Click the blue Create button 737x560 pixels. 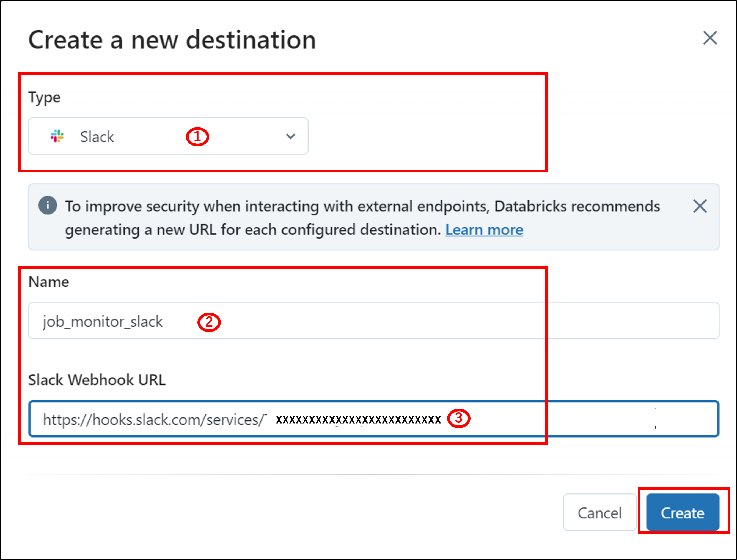point(682,513)
